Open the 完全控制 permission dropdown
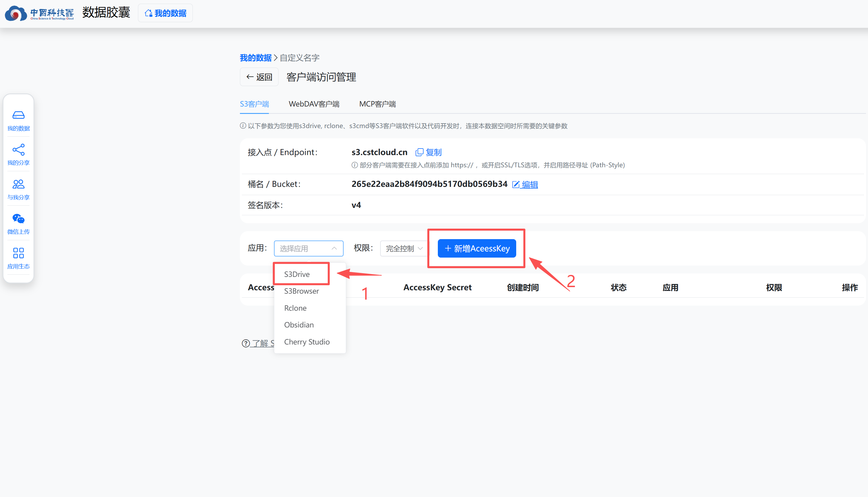 click(x=404, y=248)
